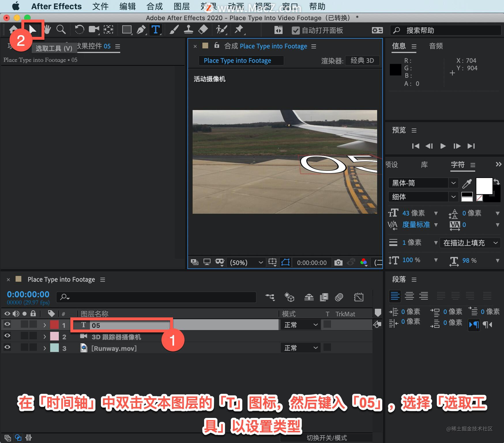The image size is (504, 443).
Task: Expand layer 1 '05' properties
Action: pos(45,325)
